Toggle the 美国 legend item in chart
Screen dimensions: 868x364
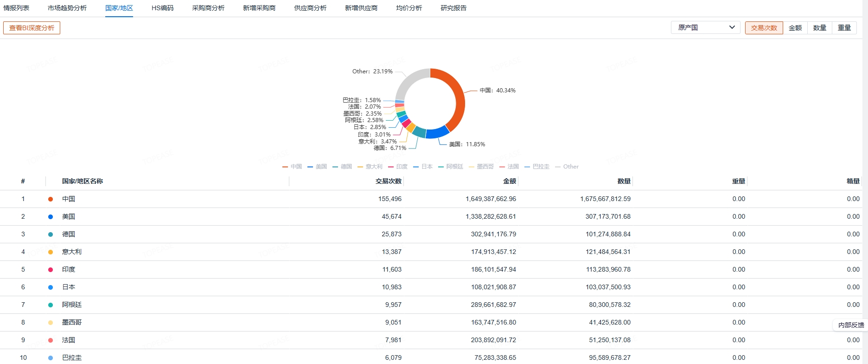point(317,167)
